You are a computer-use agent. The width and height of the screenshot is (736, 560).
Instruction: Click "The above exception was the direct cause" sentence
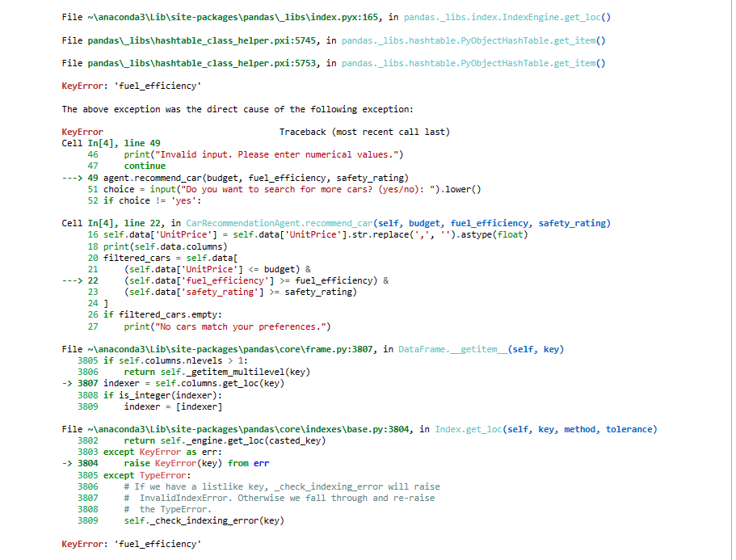pos(238,109)
